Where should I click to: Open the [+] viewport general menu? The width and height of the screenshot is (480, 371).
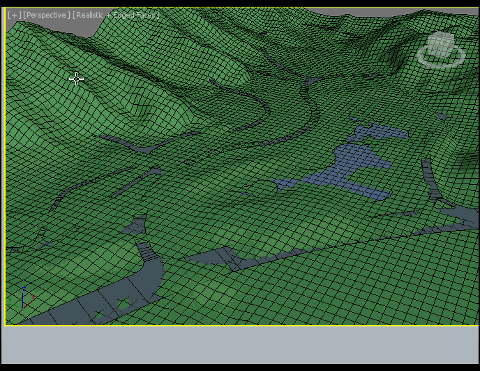[14, 15]
